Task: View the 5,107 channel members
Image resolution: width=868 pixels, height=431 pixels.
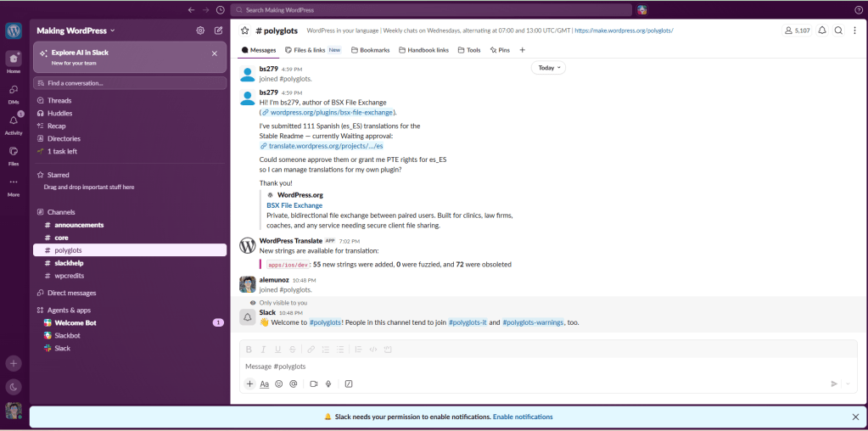Action: [x=797, y=31]
